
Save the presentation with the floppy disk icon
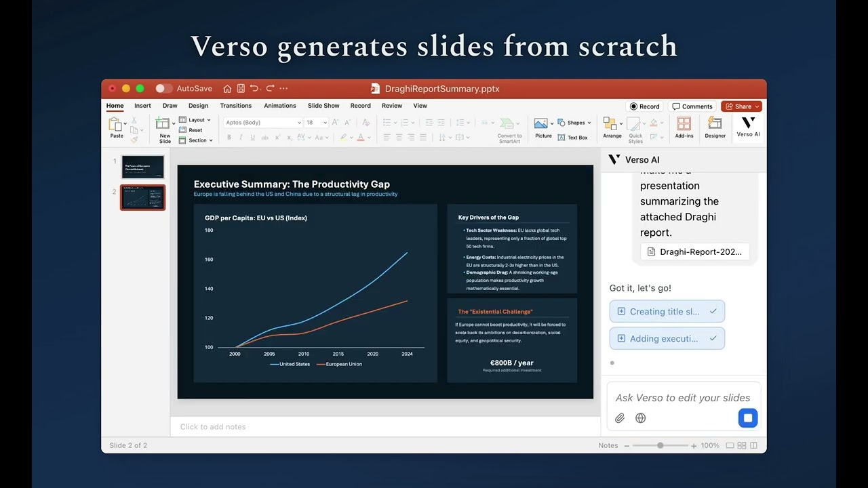(x=241, y=88)
